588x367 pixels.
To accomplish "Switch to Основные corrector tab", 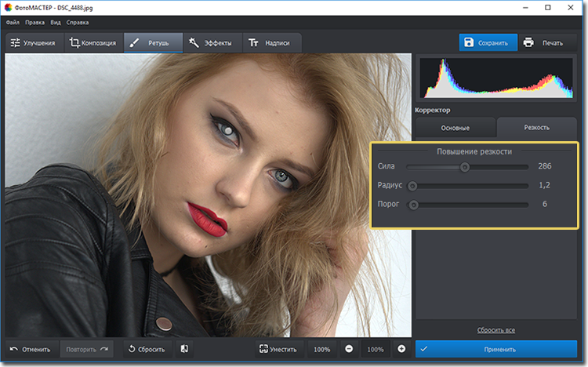I will [455, 127].
